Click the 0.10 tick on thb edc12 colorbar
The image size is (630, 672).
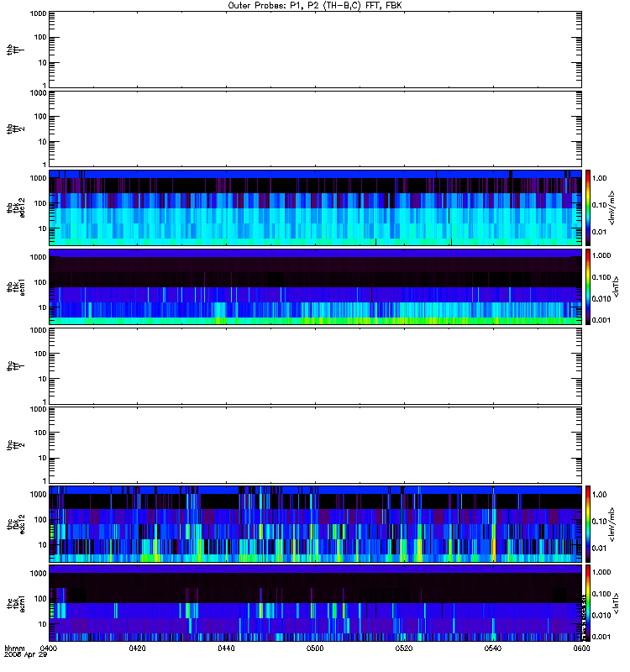[599, 205]
